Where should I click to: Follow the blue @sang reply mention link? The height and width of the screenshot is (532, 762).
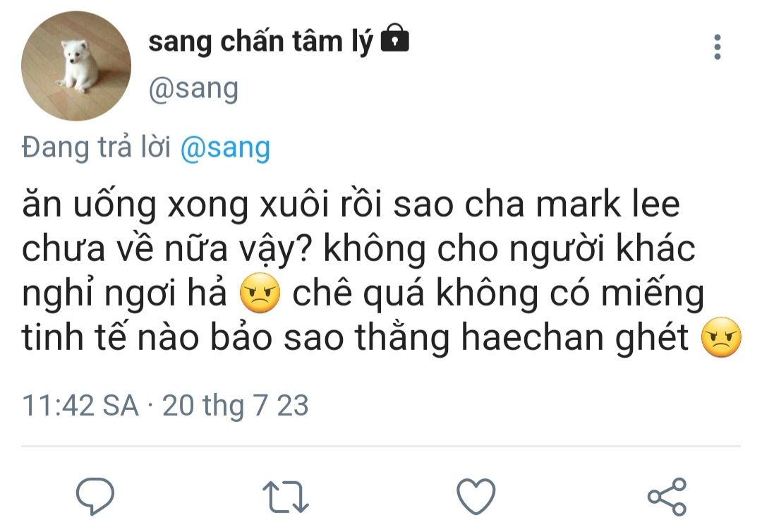[225, 148]
